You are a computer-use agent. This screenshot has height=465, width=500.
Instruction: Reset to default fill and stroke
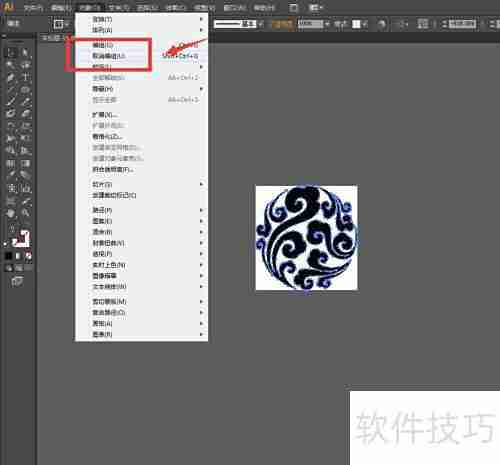(7, 244)
